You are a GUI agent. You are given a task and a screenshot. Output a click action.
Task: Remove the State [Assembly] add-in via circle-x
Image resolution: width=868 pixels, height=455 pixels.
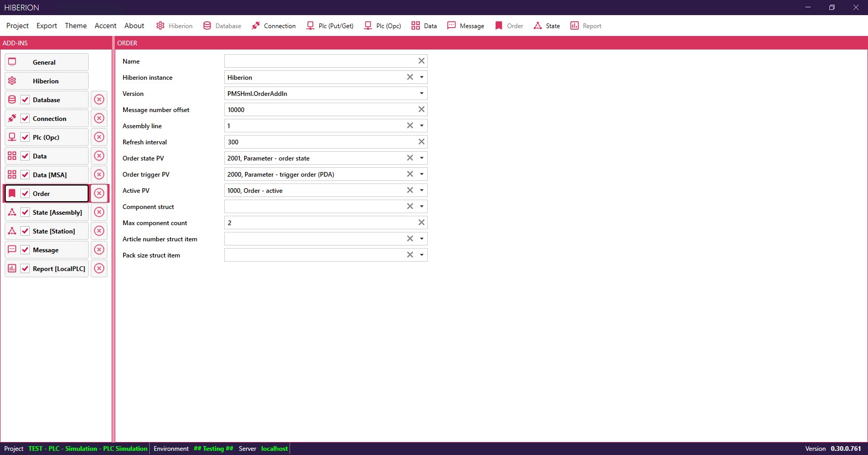pyautogui.click(x=99, y=212)
